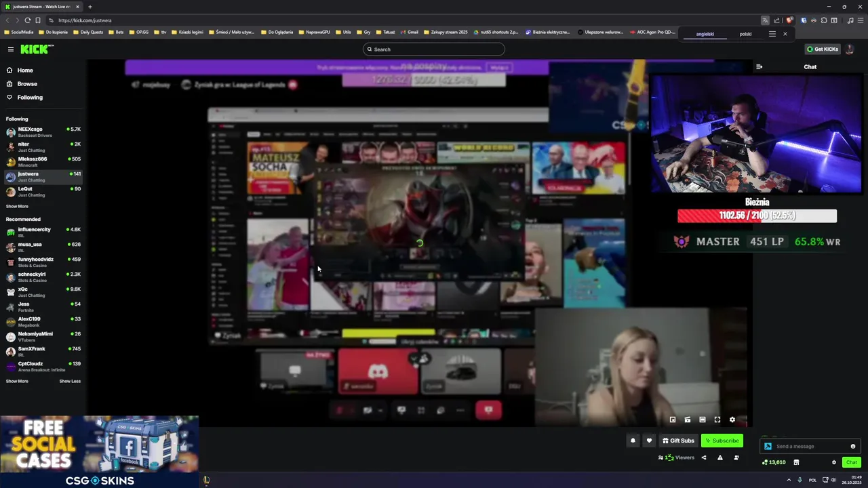
Task: Open Jess recommended channel
Action: pyautogui.click(x=43, y=306)
